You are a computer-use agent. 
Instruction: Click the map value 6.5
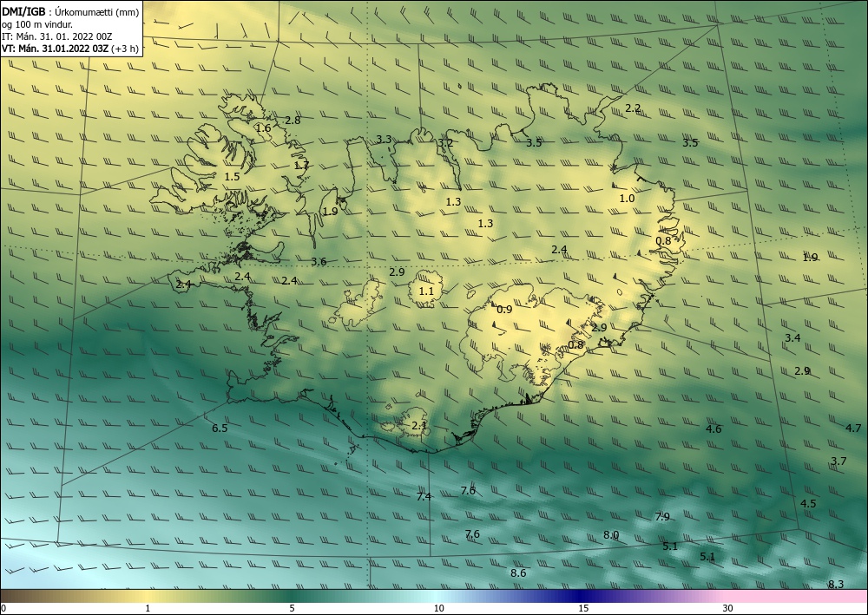pos(220,428)
